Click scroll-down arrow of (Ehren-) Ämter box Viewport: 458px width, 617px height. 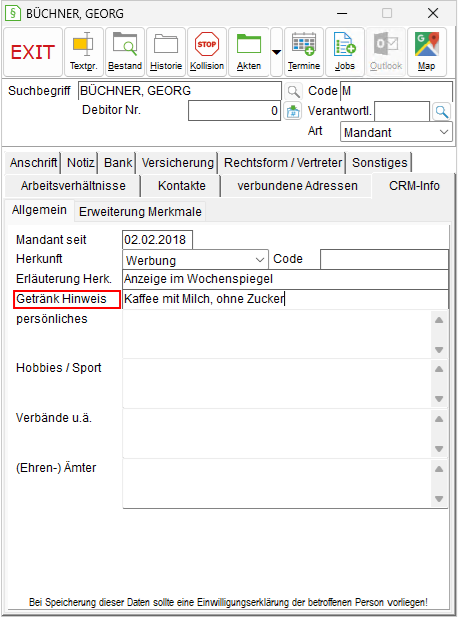point(439,499)
